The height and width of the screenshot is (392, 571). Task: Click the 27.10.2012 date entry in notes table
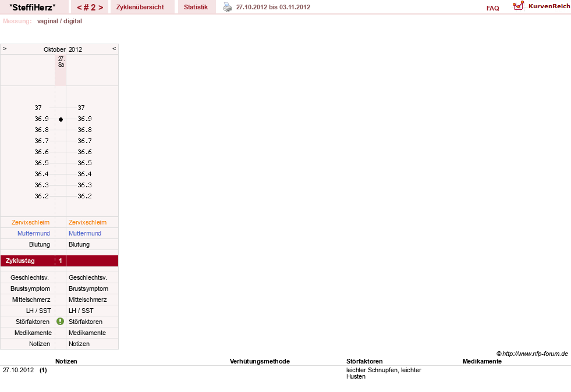pos(18,370)
